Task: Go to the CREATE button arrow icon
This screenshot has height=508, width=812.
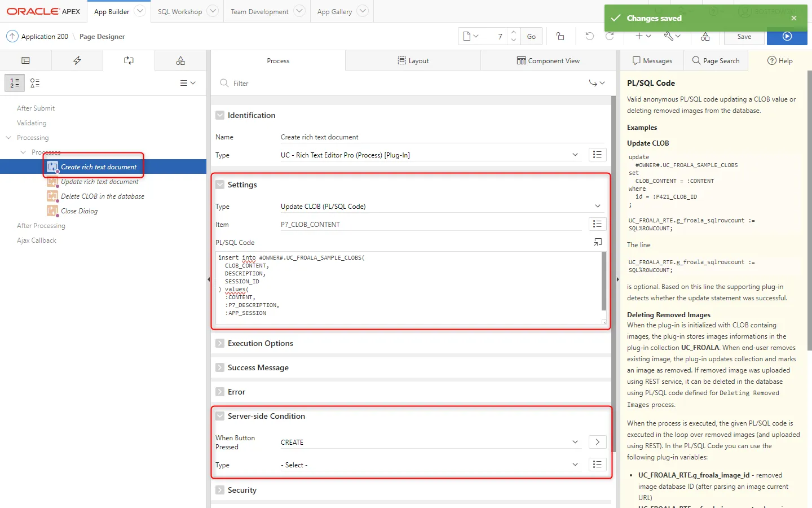Action: click(597, 442)
